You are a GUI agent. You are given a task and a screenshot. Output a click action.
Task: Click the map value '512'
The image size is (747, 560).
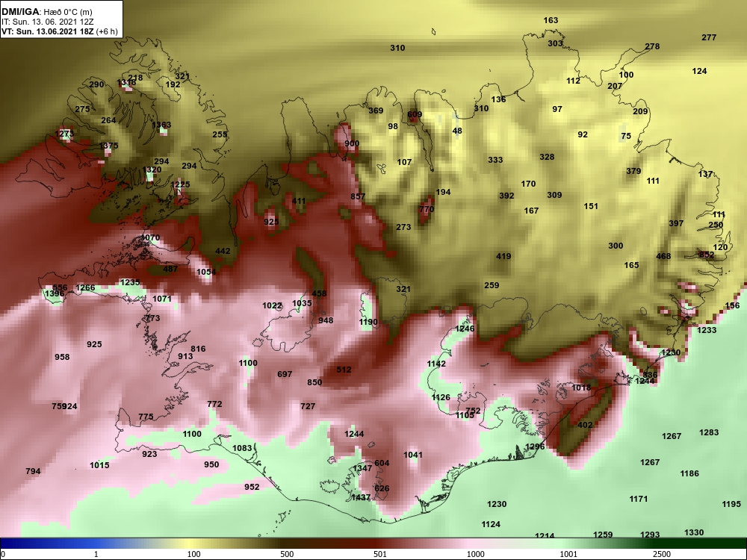tap(344, 370)
